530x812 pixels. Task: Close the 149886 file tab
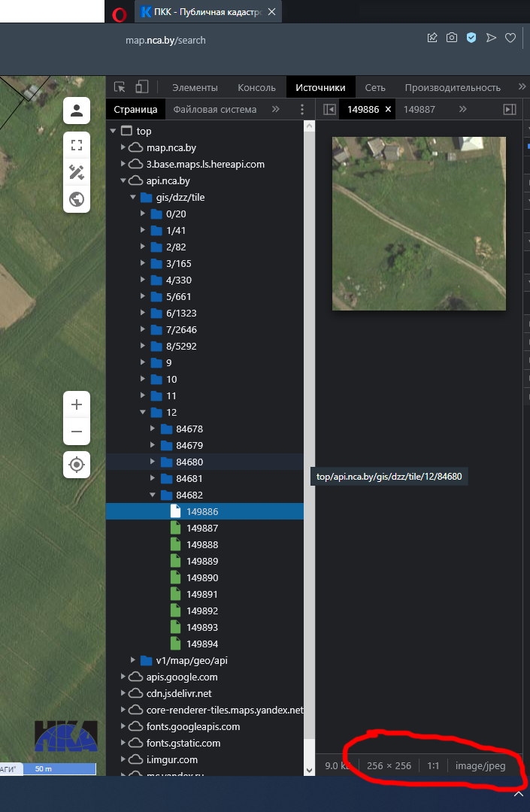pos(388,110)
